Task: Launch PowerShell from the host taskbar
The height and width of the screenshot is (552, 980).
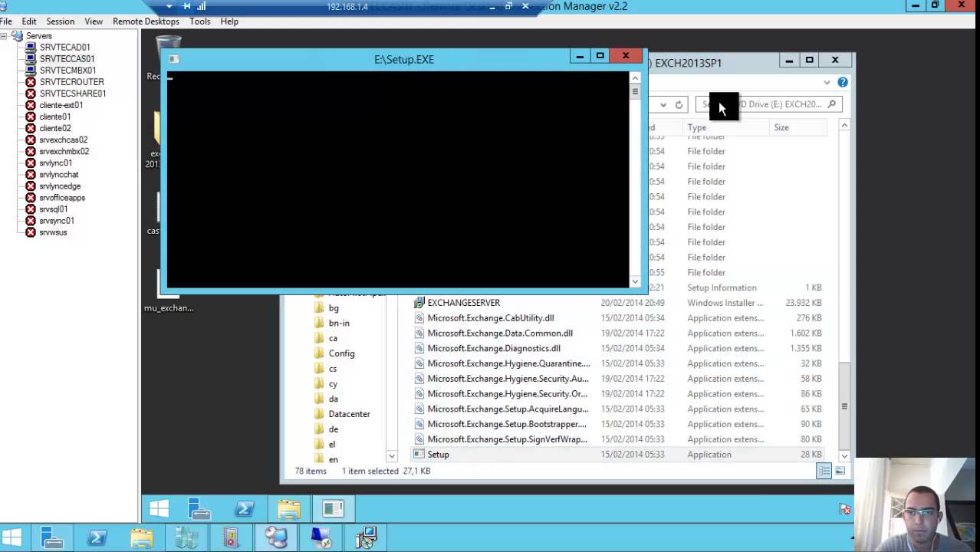Action: [97, 537]
